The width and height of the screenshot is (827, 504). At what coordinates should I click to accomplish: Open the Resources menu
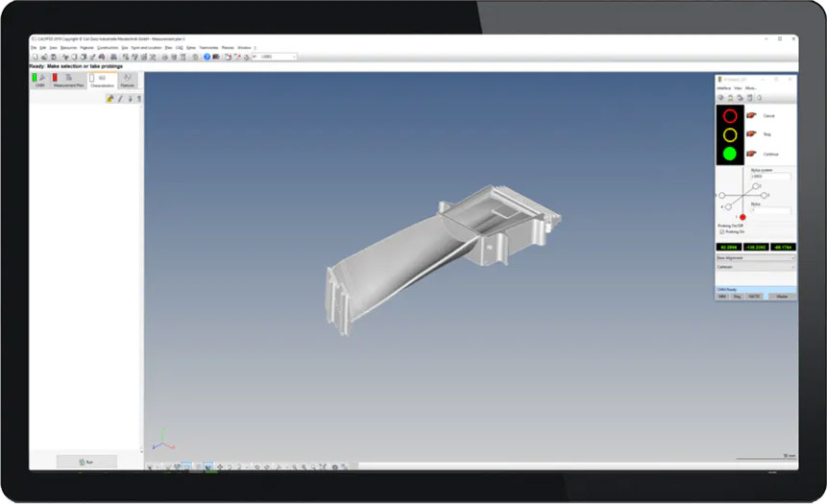pyautogui.click(x=68, y=48)
